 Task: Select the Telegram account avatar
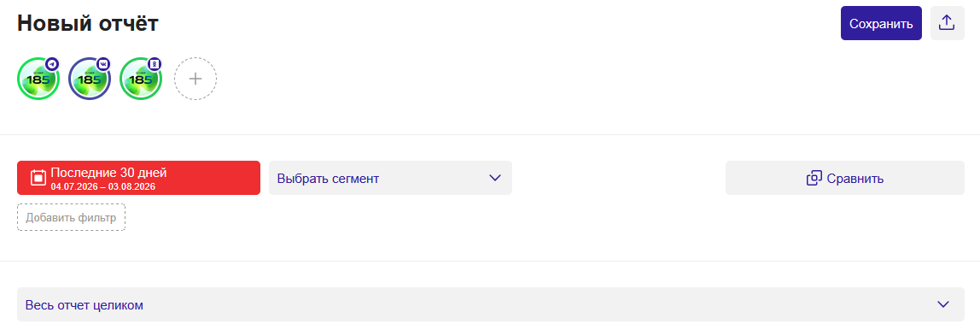pos(38,79)
